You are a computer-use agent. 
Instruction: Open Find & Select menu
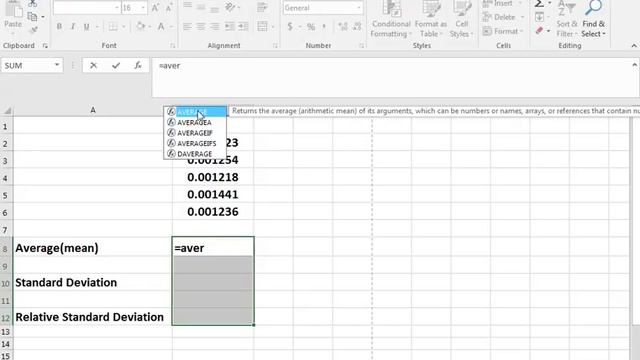pos(593,19)
